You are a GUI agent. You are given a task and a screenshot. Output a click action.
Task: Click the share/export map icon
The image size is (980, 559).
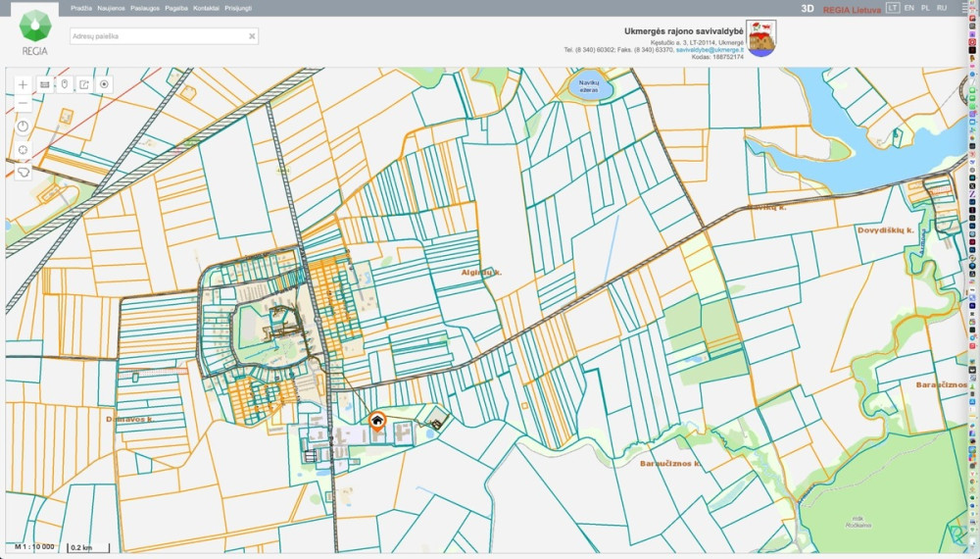point(84,84)
